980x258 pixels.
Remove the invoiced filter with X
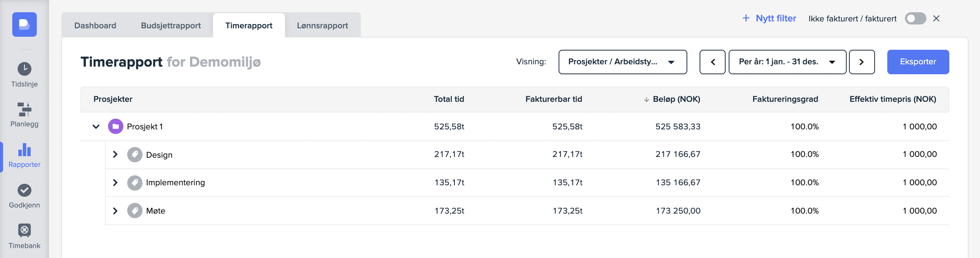(936, 18)
